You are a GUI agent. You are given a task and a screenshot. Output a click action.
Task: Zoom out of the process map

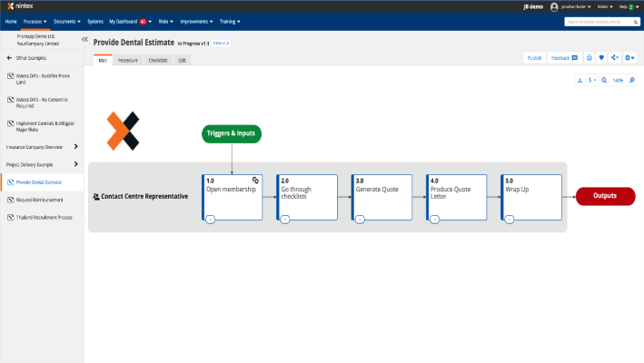[x=604, y=81]
